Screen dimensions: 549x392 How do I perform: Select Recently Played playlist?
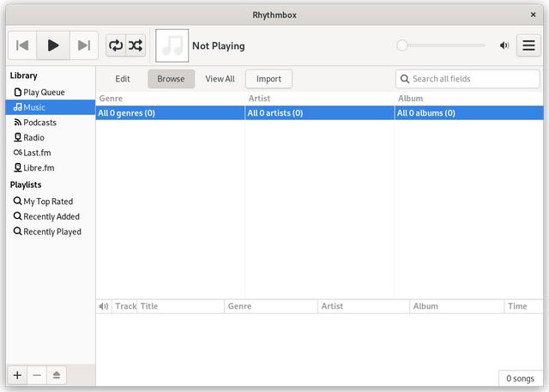(51, 232)
